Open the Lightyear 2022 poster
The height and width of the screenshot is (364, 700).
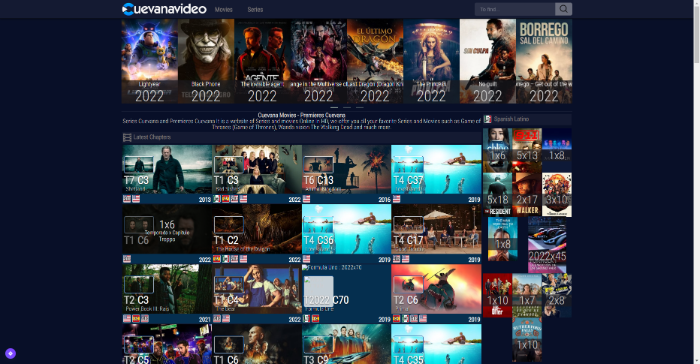click(150, 61)
